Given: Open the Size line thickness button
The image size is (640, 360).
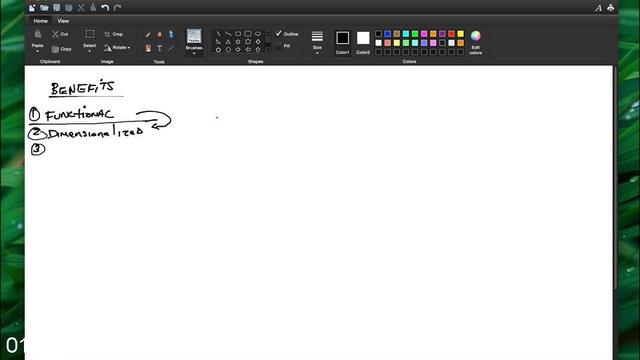Looking at the screenshot, I should (x=317, y=36).
